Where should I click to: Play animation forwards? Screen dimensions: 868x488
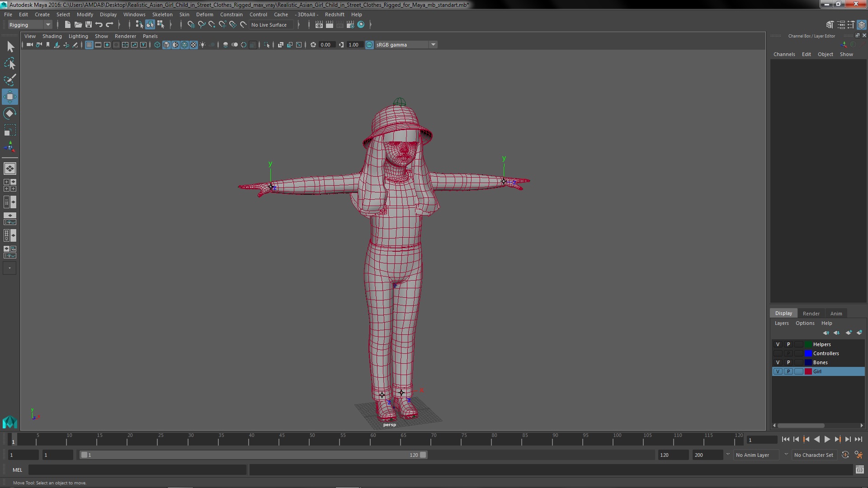tap(827, 439)
